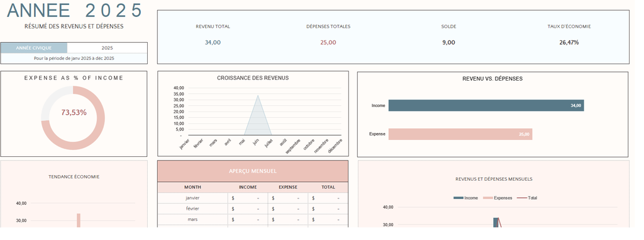Screen dimensions: 644x240
Task: Select the CROISSANCE DES REVENUS chart title
Action: click(x=253, y=78)
